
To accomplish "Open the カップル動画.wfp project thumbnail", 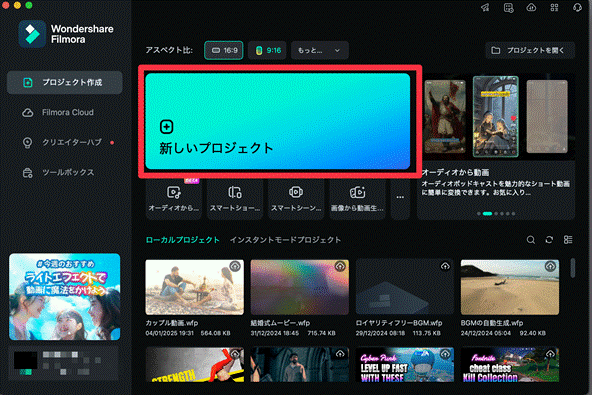I will (194, 287).
